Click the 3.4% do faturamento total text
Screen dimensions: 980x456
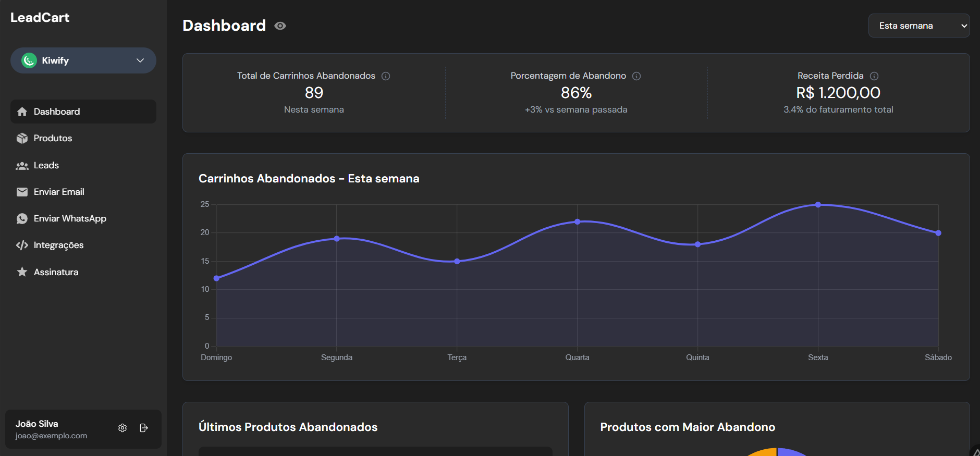[x=838, y=109]
